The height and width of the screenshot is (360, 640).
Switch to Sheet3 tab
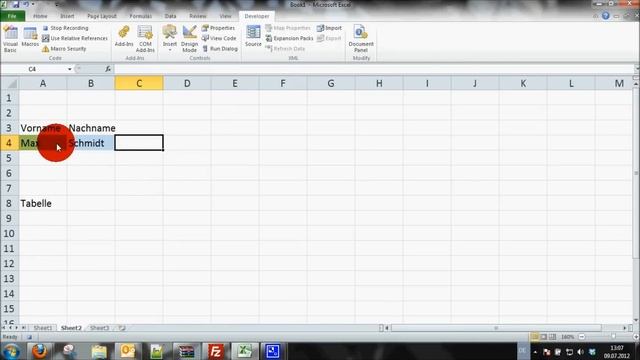pos(99,328)
